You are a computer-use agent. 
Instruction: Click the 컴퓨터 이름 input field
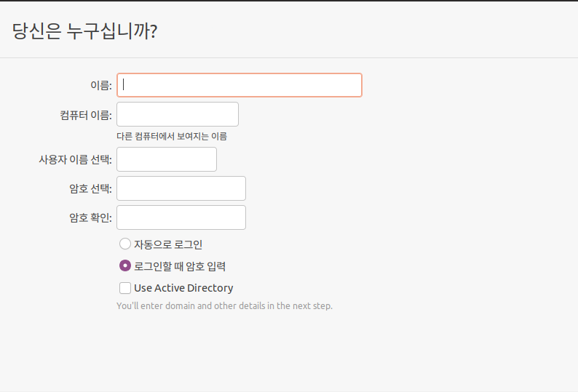[x=178, y=114]
